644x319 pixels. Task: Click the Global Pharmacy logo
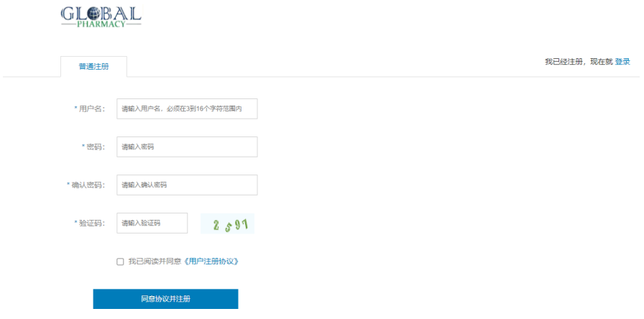pos(101,17)
